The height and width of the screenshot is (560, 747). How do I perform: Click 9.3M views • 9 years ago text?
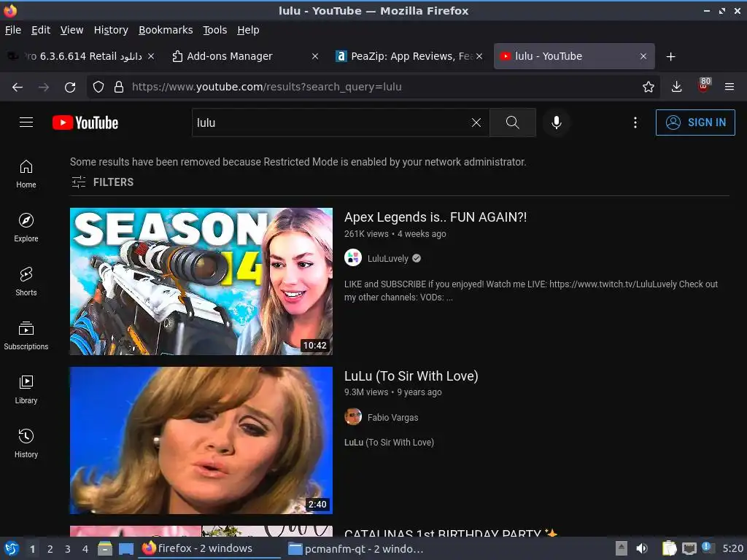(392, 392)
